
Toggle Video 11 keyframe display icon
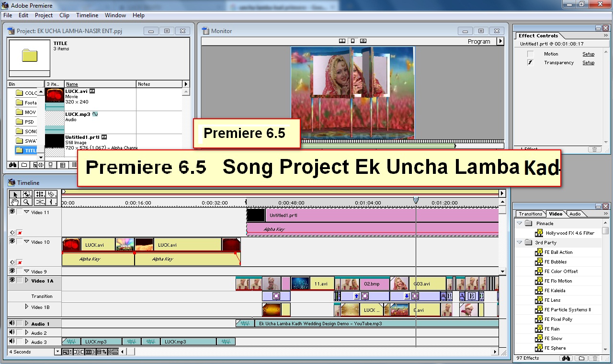[x=12, y=233]
